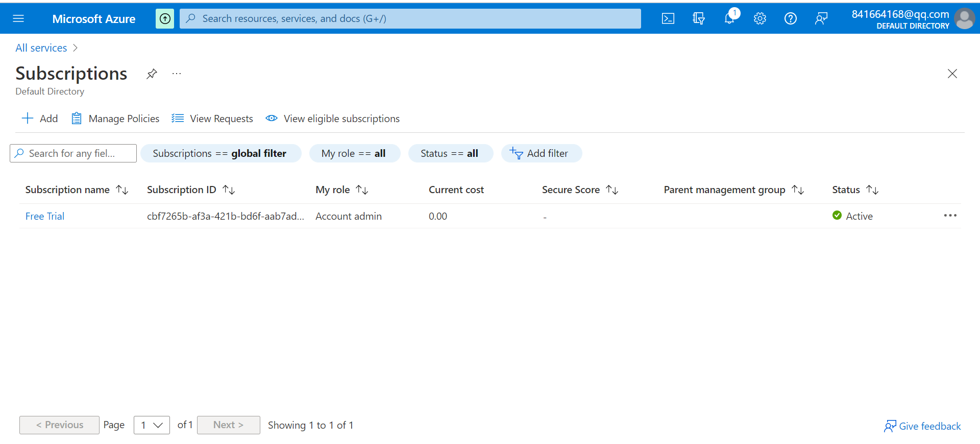Open the hamburger portal menu
Image resolution: width=980 pixels, height=444 pixels.
[18, 19]
